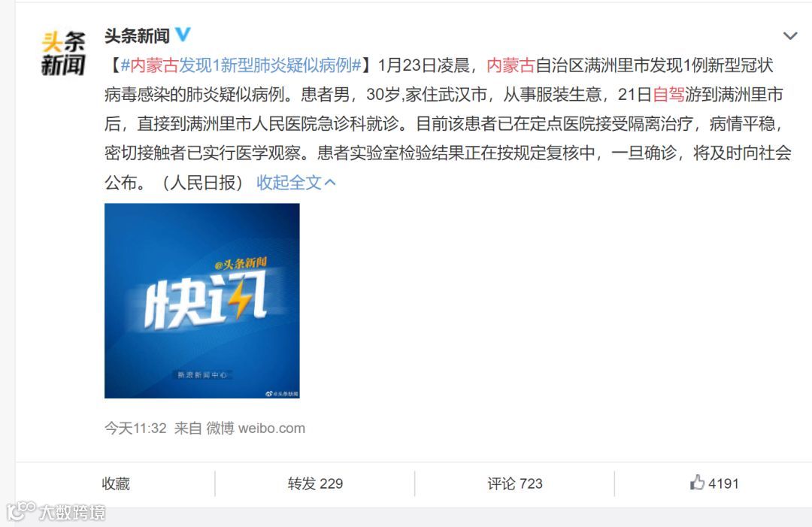Click the blue verified V badge
812x527 pixels.
click(x=183, y=35)
